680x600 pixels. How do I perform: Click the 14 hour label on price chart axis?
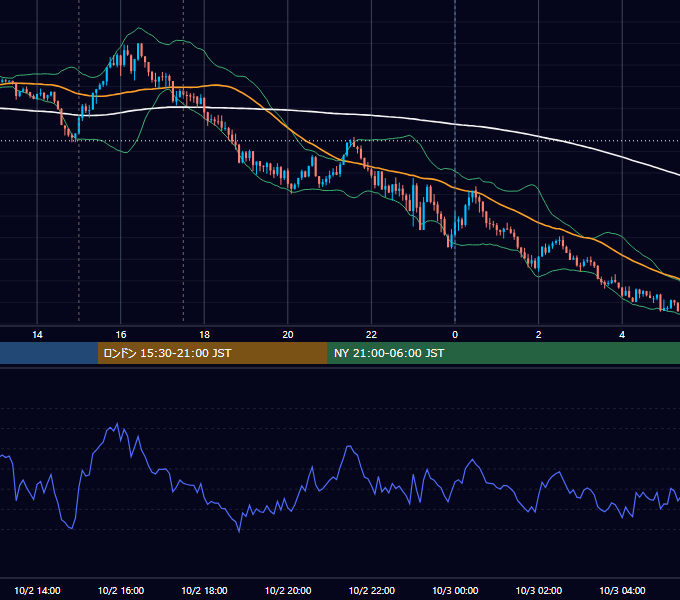point(37,335)
